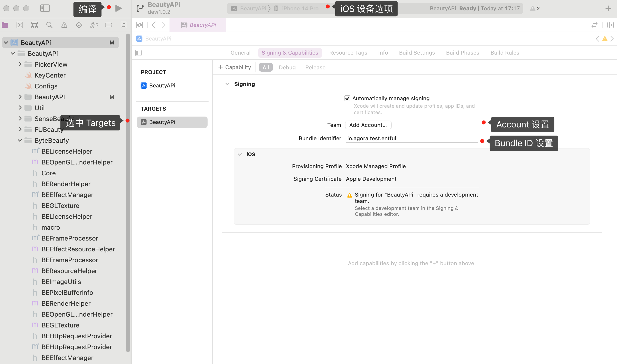Select the All configuration filter
Image resolution: width=617 pixels, height=364 pixels.
tap(266, 67)
